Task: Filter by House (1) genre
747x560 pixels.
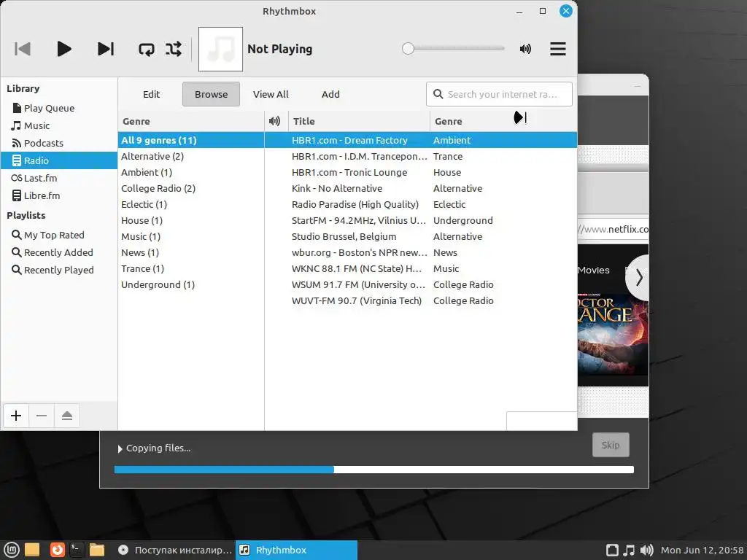Action: click(x=191, y=220)
